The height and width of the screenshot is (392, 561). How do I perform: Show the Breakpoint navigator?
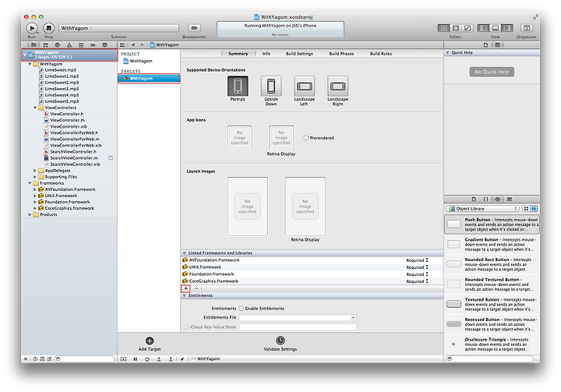[93, 45]
